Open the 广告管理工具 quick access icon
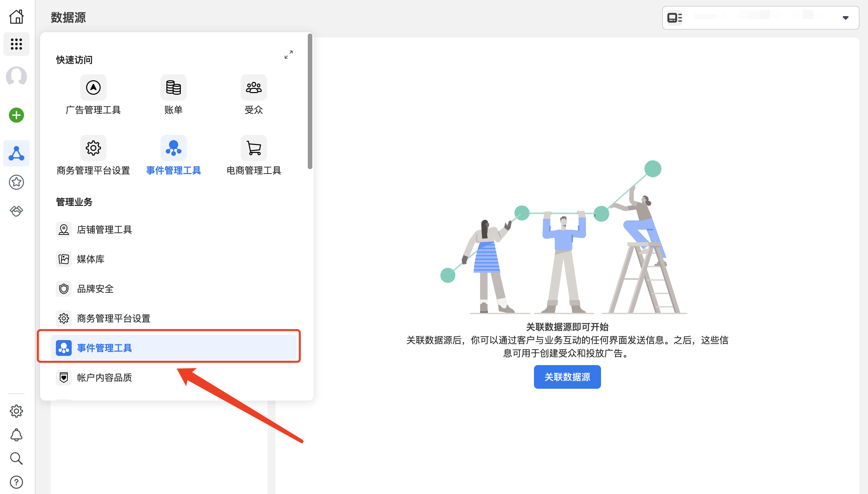 (93, 87)
